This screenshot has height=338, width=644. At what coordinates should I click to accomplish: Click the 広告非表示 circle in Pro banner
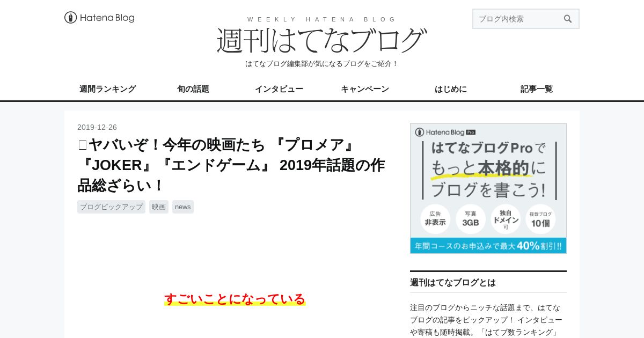tap(435, 219)
